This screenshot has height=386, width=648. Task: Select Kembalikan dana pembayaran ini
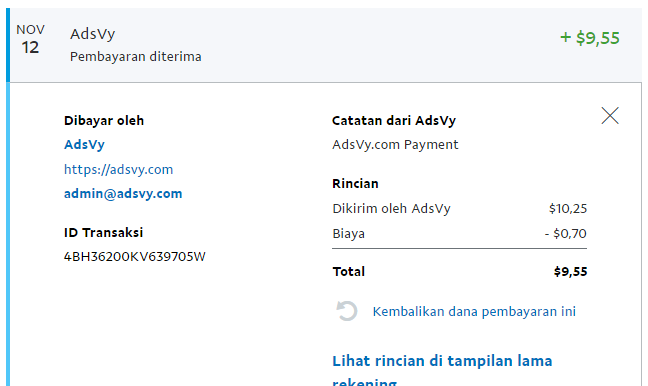(x=474, y=312)
